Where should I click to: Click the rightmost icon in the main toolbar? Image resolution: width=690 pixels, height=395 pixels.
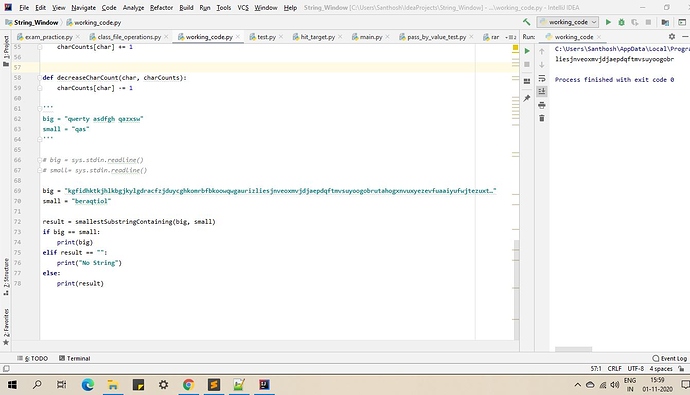682,22
